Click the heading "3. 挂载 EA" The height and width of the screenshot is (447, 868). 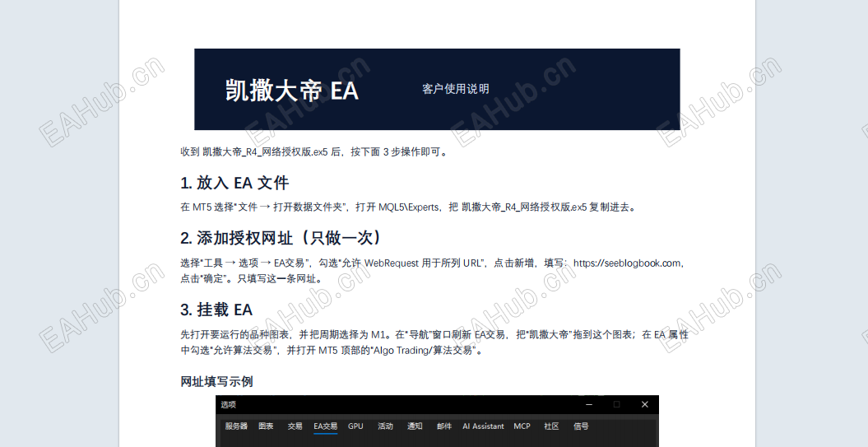click(x=216, y=310)
